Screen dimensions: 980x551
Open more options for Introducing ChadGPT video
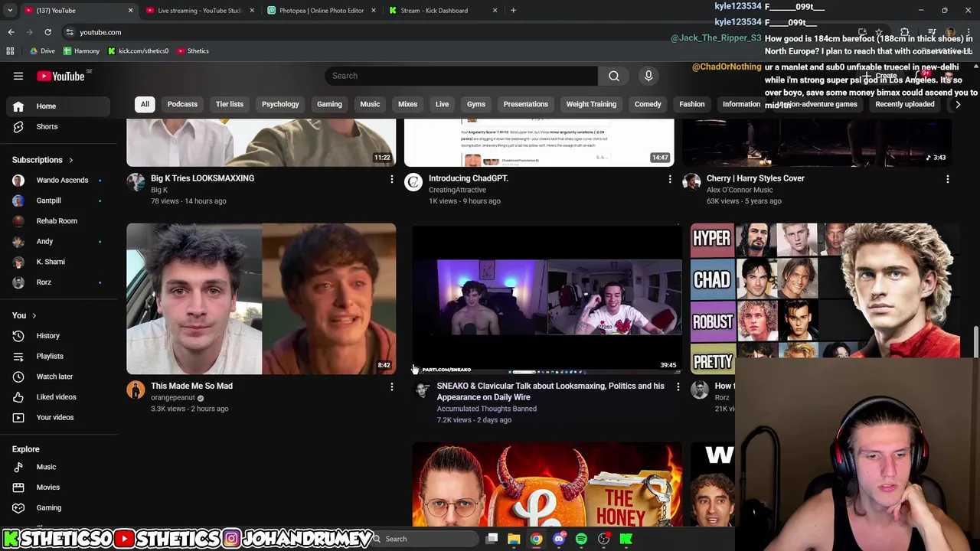[x=670, y=179]
